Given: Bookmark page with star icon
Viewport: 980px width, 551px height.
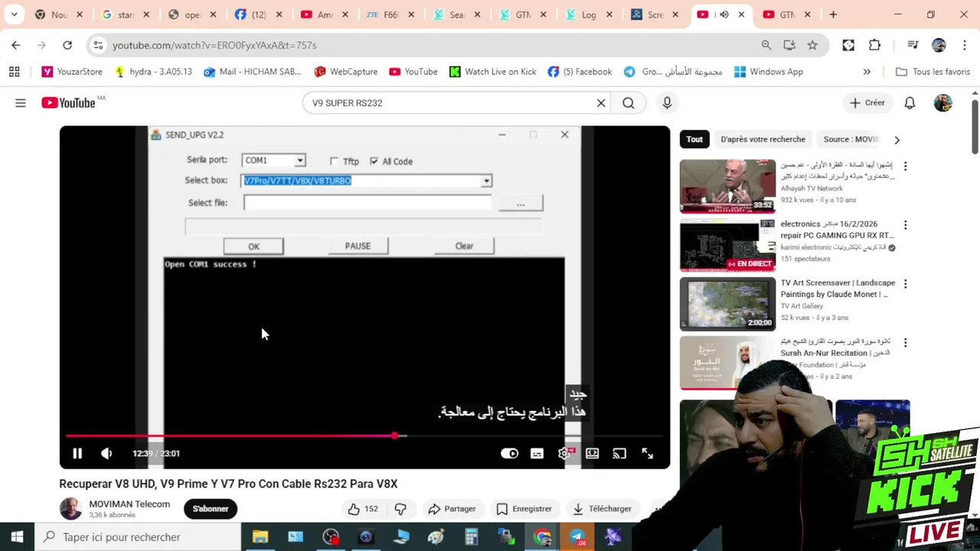Looking at the screenshot, I should tap(812, 45).
